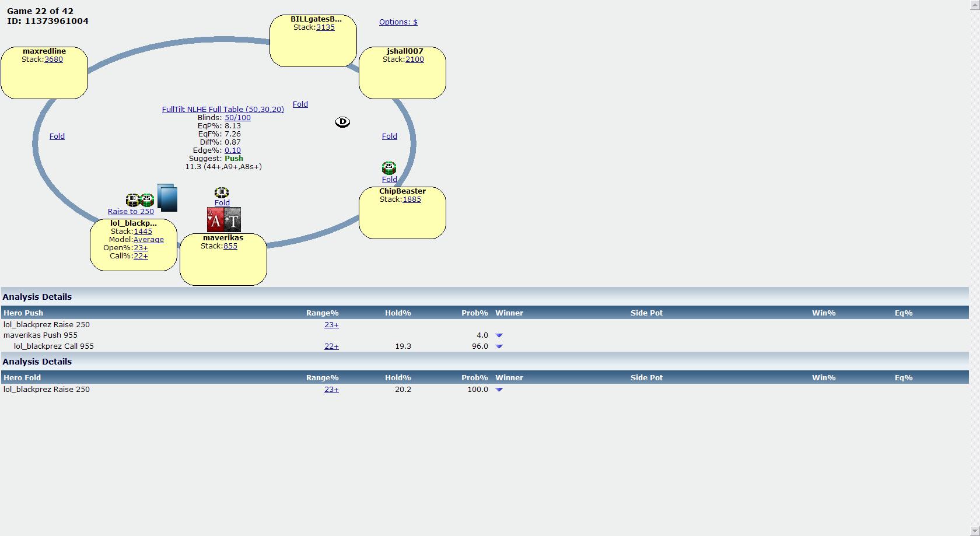Click ChipBeaster's 25 small blind chip
Viewport: 980px width, 536px height.
(389, 168)
